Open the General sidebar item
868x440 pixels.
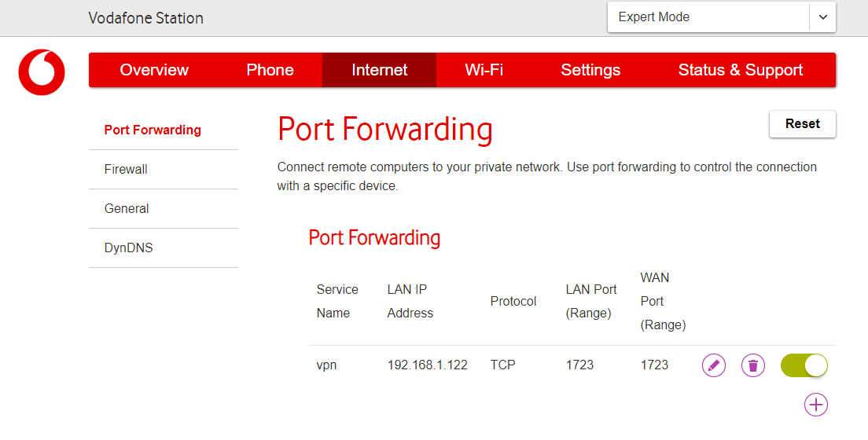pyautogui.click(x=127, y=209)
